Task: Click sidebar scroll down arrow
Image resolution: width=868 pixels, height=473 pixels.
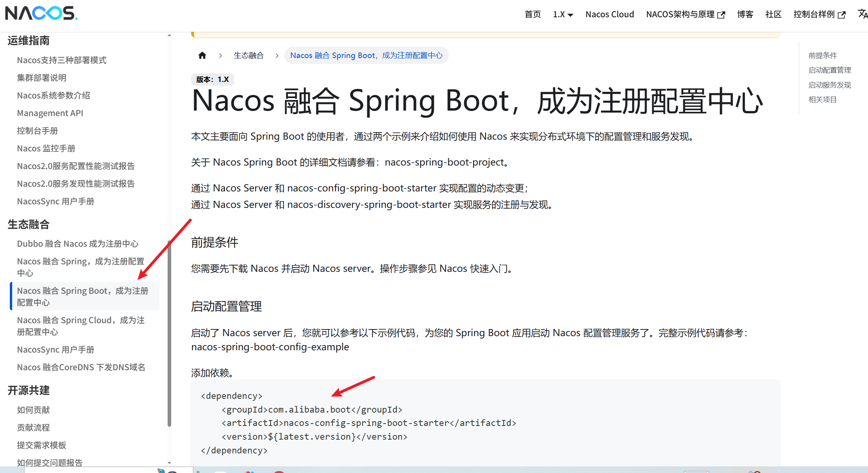Action: tap(169, 463)
